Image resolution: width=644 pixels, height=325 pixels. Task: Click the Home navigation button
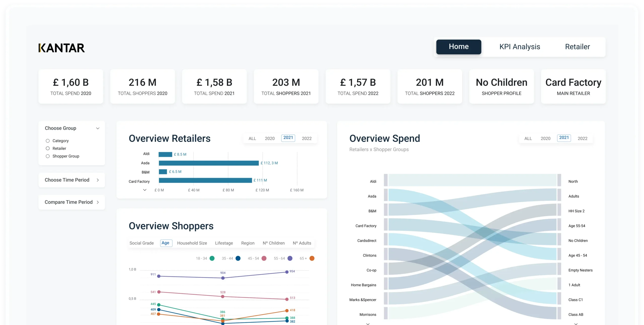[x=459, y=47]
